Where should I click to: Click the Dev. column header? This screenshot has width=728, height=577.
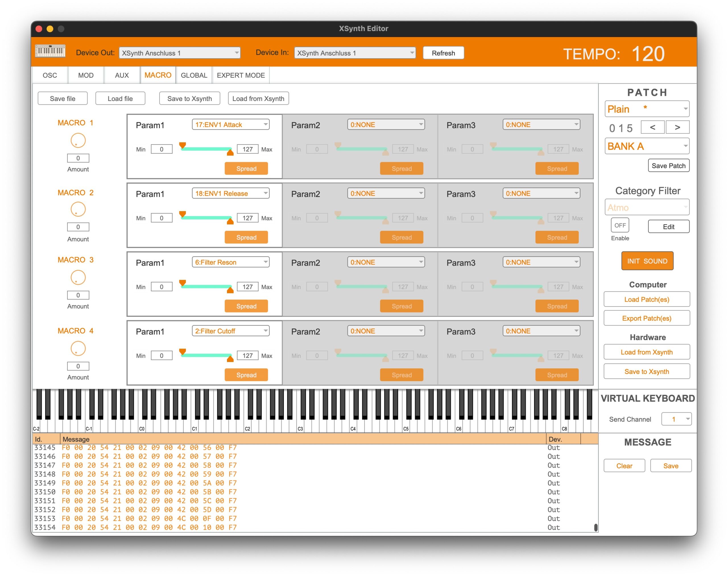pyautogui.click(x=563, y=439)
